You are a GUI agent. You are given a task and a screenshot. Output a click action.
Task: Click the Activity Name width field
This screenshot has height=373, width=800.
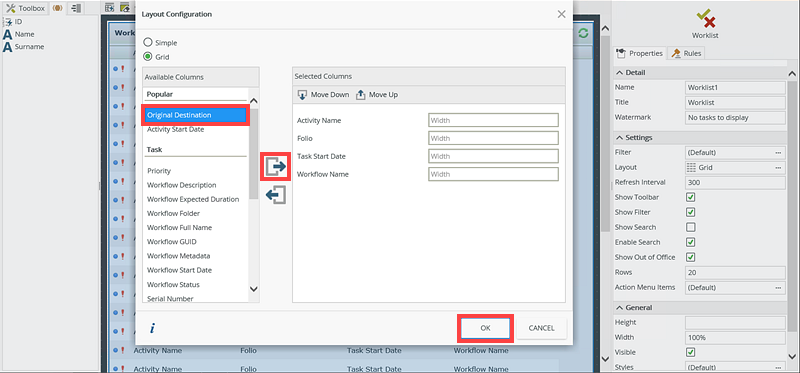click(x=493, y=120)
